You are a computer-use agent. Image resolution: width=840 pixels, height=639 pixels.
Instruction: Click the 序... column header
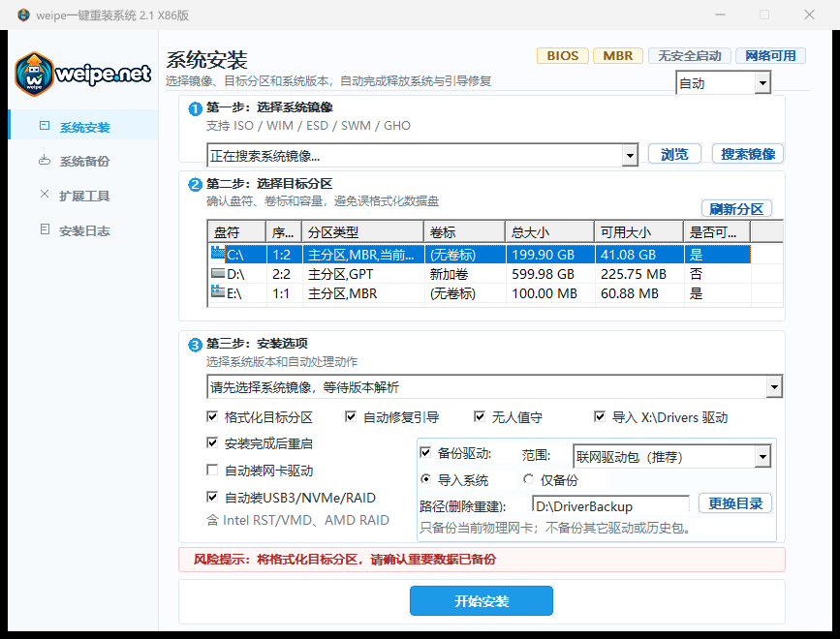tap(284, 232)
